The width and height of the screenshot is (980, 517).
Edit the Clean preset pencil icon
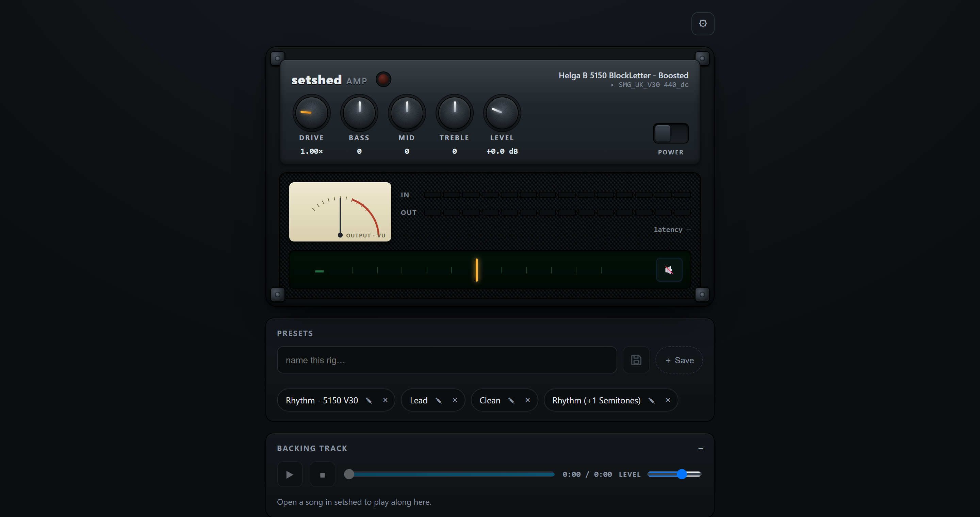(x=511, y=400)
